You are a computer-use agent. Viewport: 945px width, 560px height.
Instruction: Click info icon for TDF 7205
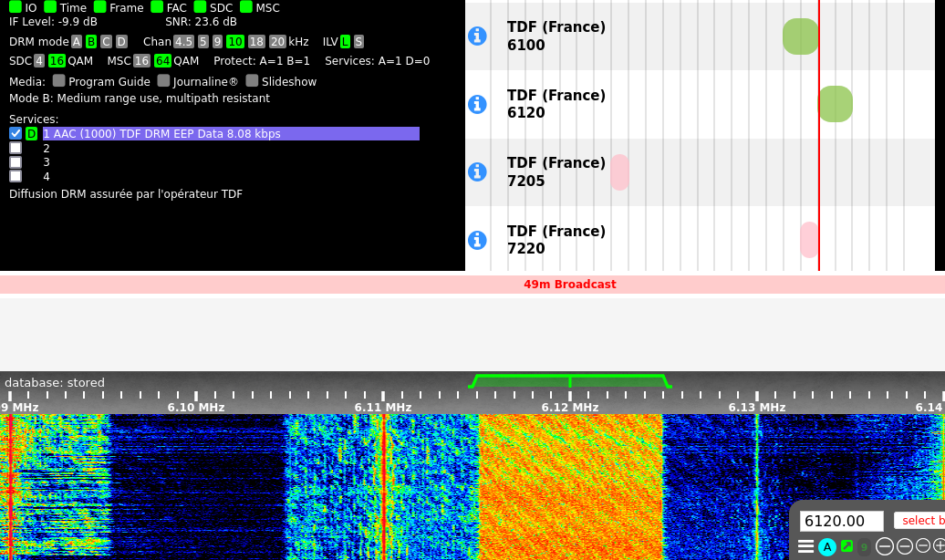coord(477,171)
